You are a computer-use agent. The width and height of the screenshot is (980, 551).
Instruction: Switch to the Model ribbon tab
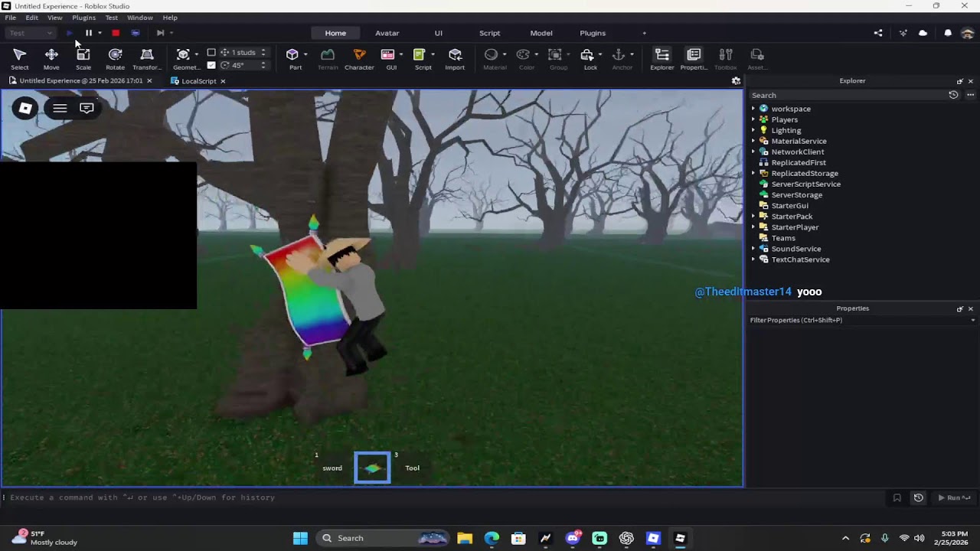click(x=541, y=33)
